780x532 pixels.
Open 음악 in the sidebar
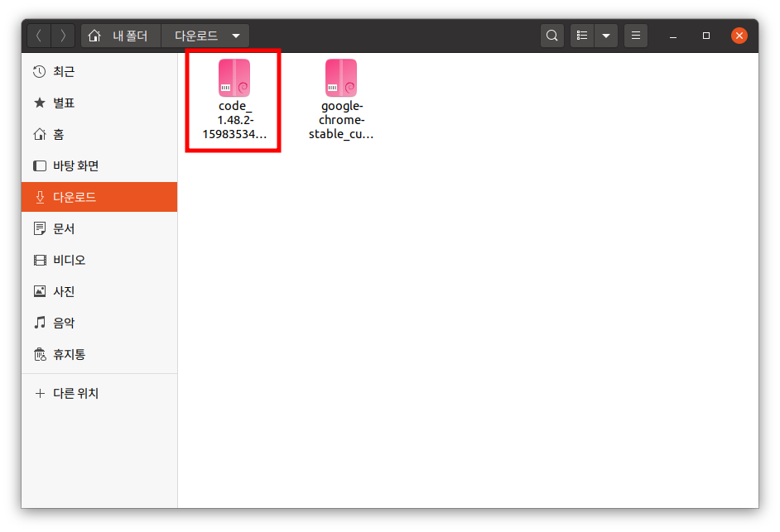click(x=99, y=323)
